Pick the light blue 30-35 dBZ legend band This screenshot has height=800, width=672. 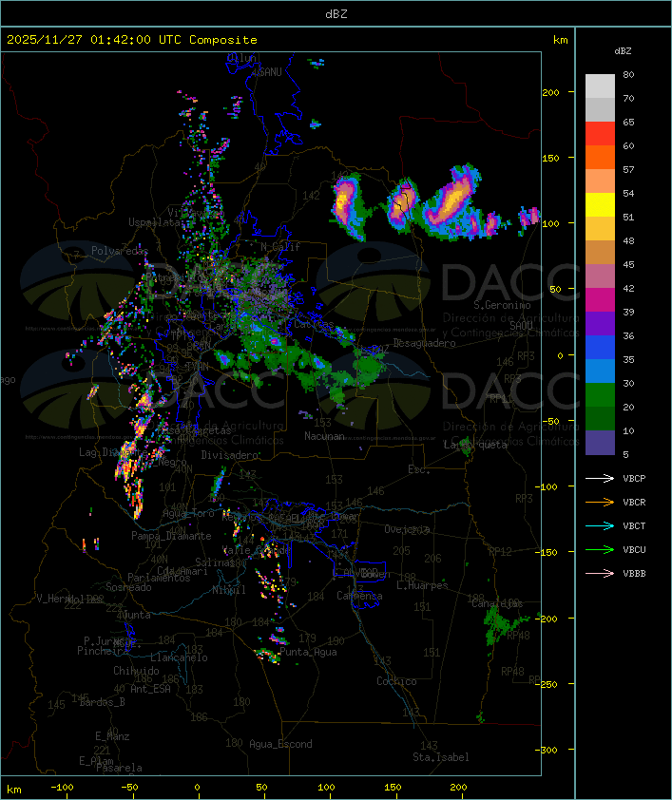coord(600,371)
